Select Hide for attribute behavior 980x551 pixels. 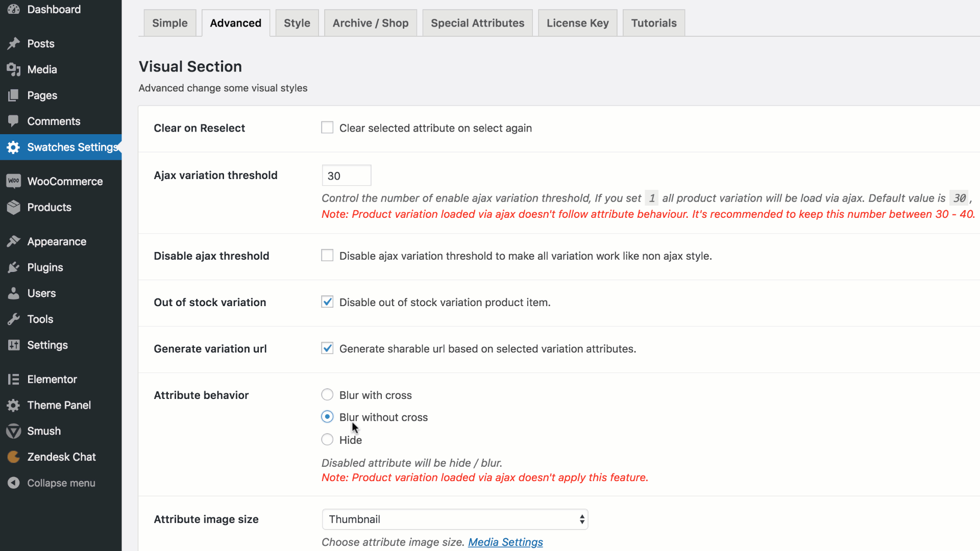327,439
